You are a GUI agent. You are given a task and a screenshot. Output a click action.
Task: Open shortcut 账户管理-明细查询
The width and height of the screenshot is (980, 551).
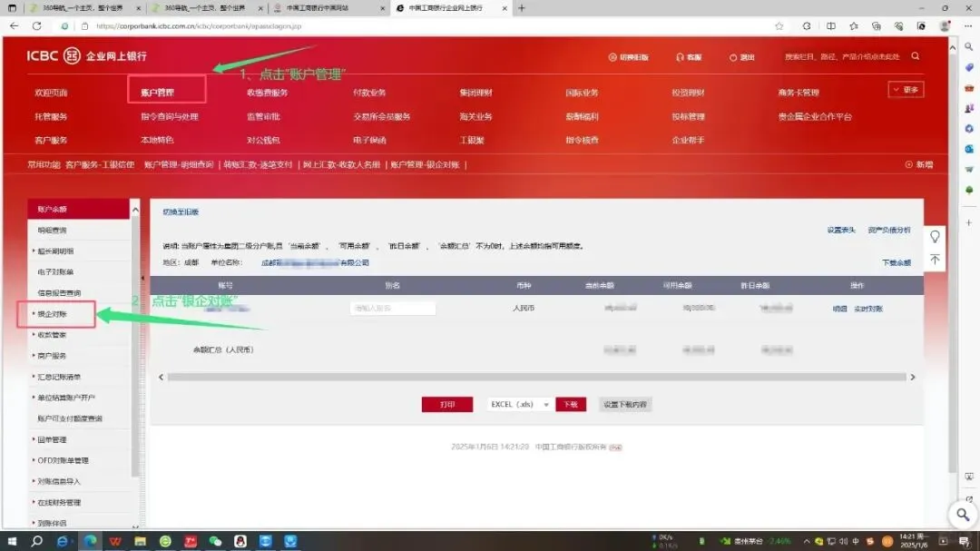[179, 164]
